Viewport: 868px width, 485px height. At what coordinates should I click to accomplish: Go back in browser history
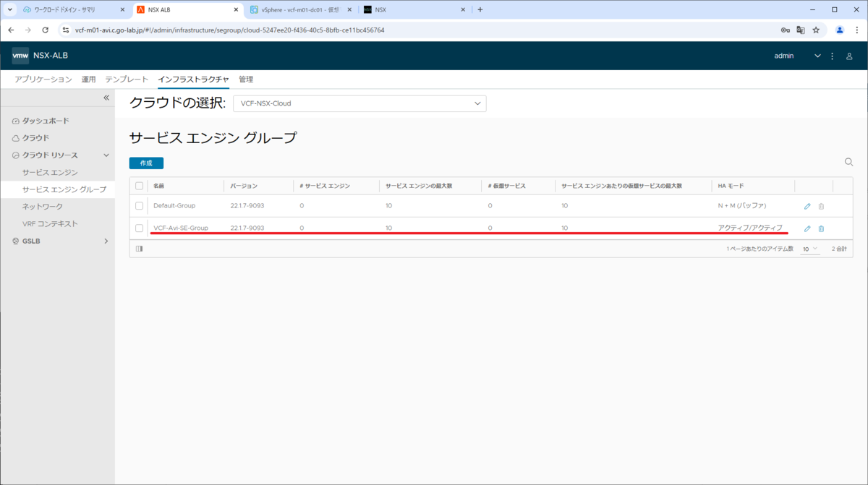[11, 30]
